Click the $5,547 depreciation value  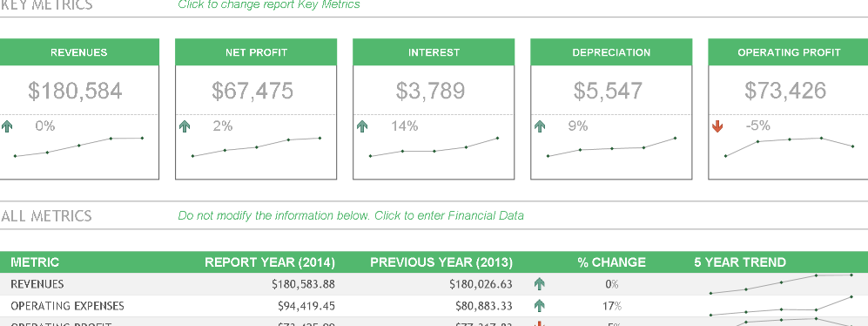coord(609,91)
